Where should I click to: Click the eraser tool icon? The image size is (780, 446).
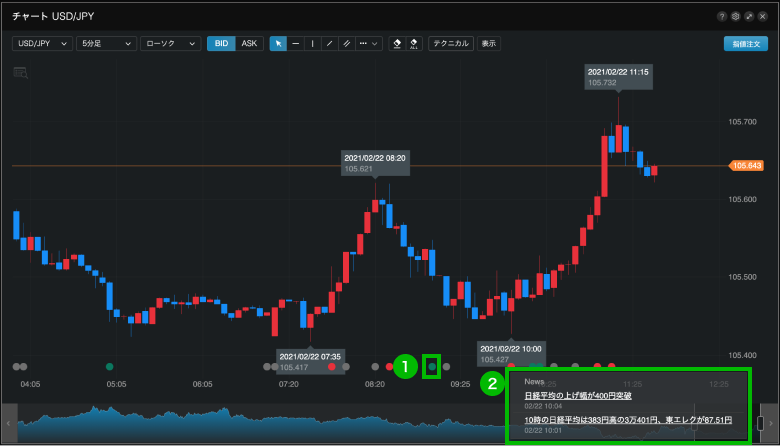(397, 44)
